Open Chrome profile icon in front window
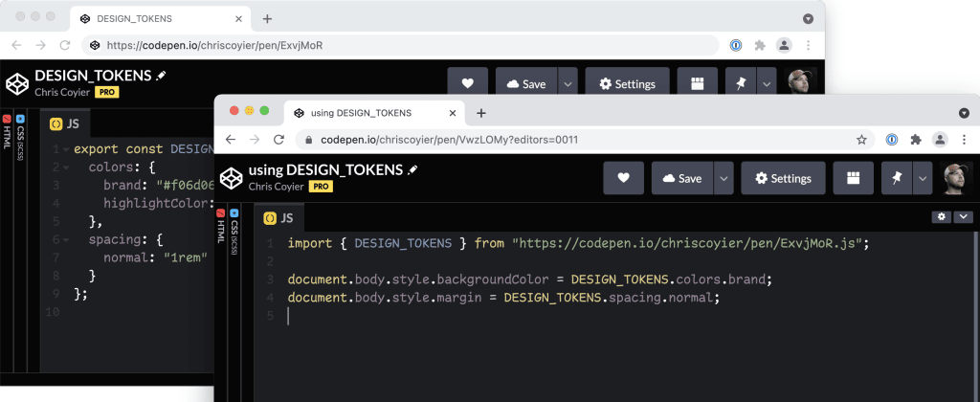The height and width of the screenshot is (402, 980). tap(940, 140)
